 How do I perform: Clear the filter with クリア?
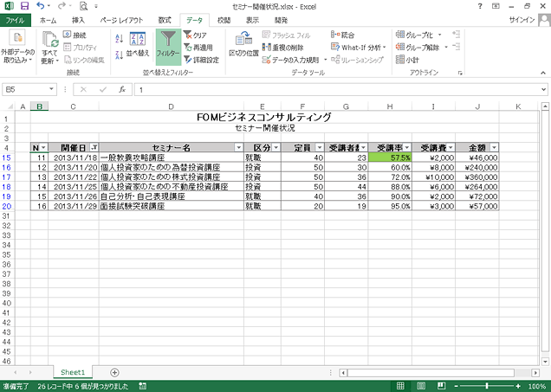pos(195,35)
